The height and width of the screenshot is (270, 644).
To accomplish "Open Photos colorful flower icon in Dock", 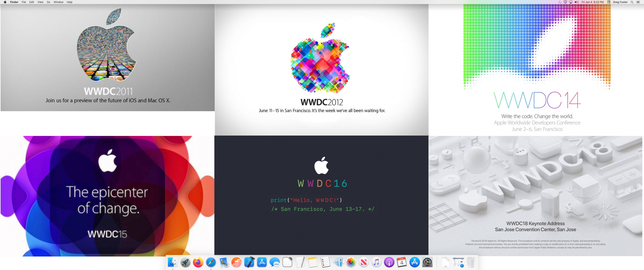I will pyautogui.click(x=351, y=262).
